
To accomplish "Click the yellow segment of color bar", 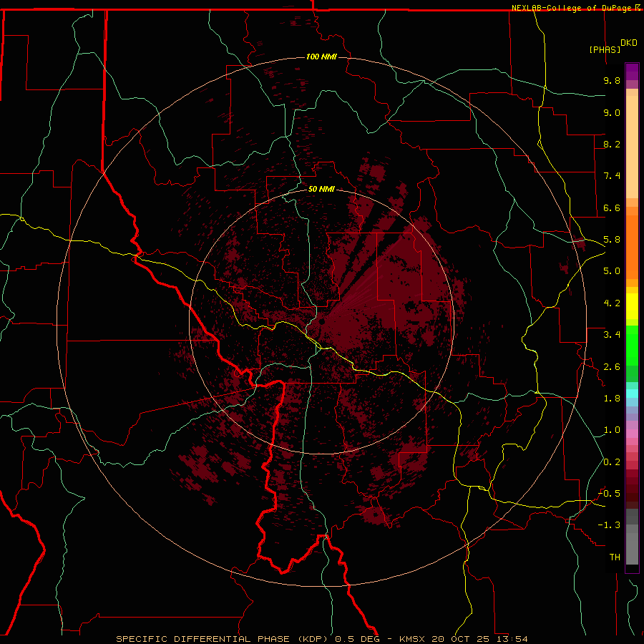I will point(632,306).
